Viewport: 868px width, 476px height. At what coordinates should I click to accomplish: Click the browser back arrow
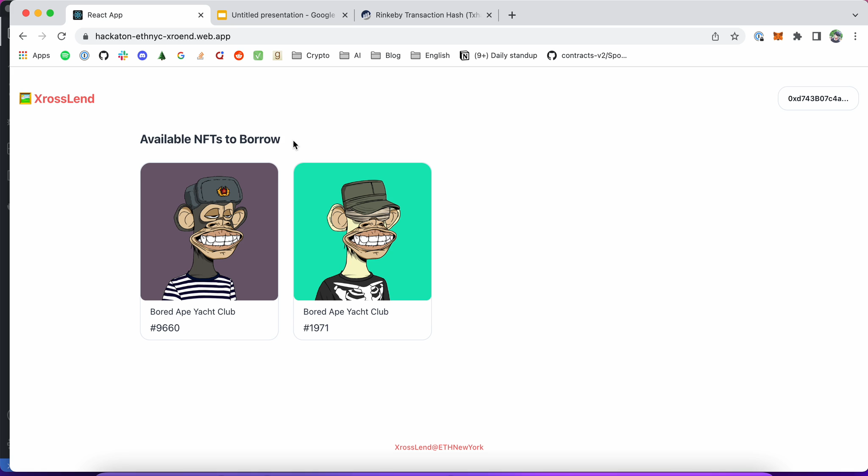point(23,36)
